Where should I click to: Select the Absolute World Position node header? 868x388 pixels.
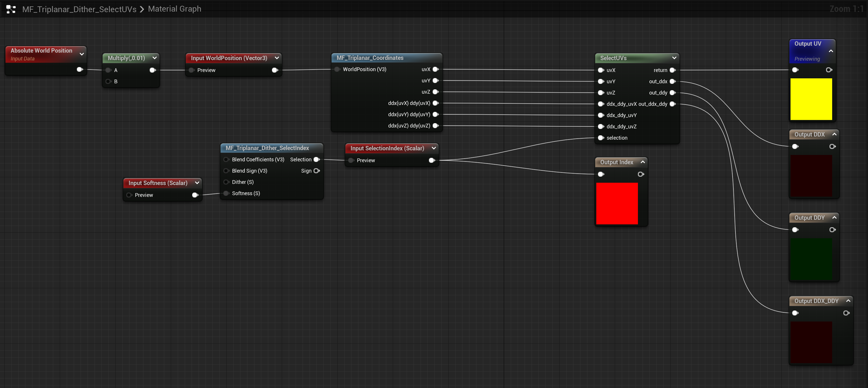40,51
